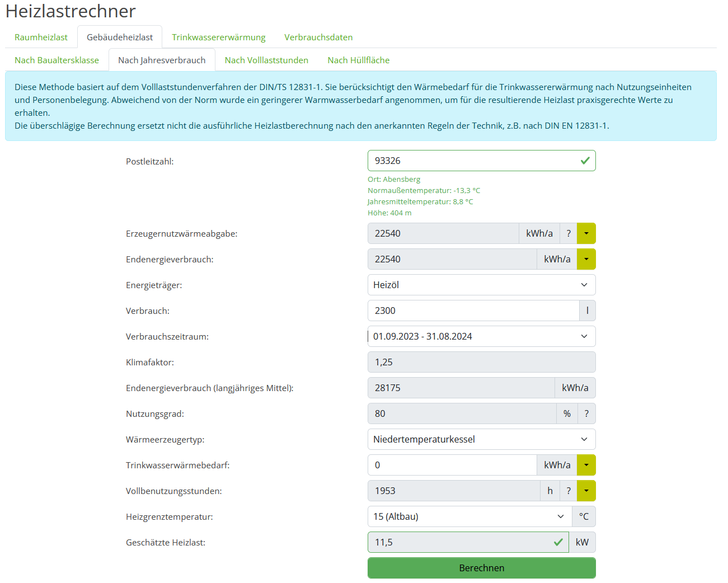
Task: Open help for Vollbenutzungsstunden field
Action: tap(569, 491)
